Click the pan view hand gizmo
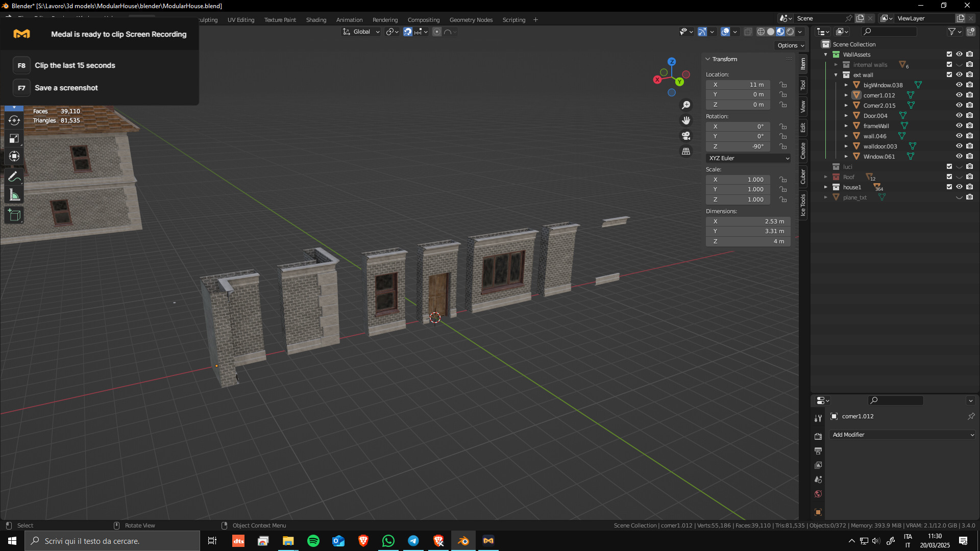The height and width of the screenshot is (551, 980). pyautogui.click(x=686, y=120)
